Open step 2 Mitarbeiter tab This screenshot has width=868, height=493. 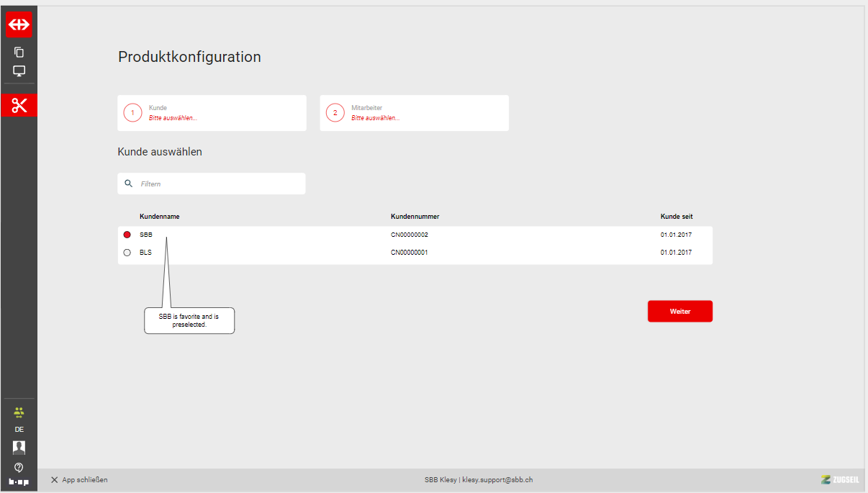coord(414,113)
